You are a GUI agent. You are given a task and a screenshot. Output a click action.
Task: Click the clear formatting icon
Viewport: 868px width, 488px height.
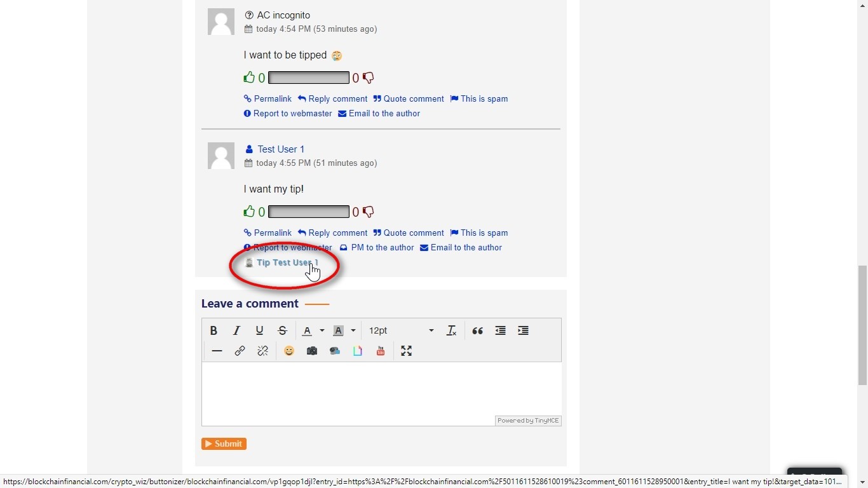[452, 330]
